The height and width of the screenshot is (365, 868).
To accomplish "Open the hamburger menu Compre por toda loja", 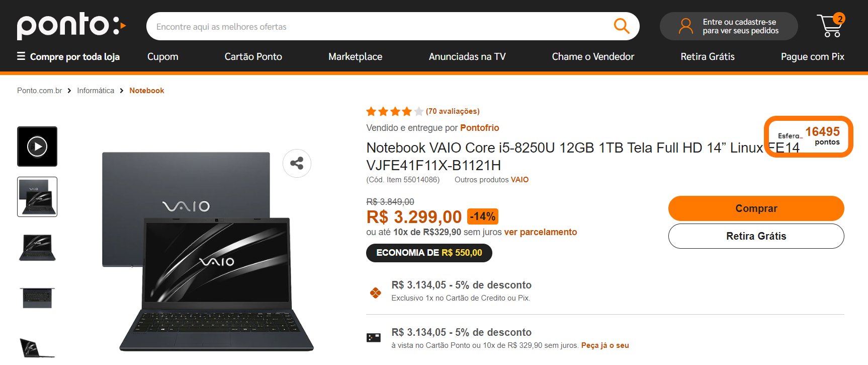I will [68, 56].
